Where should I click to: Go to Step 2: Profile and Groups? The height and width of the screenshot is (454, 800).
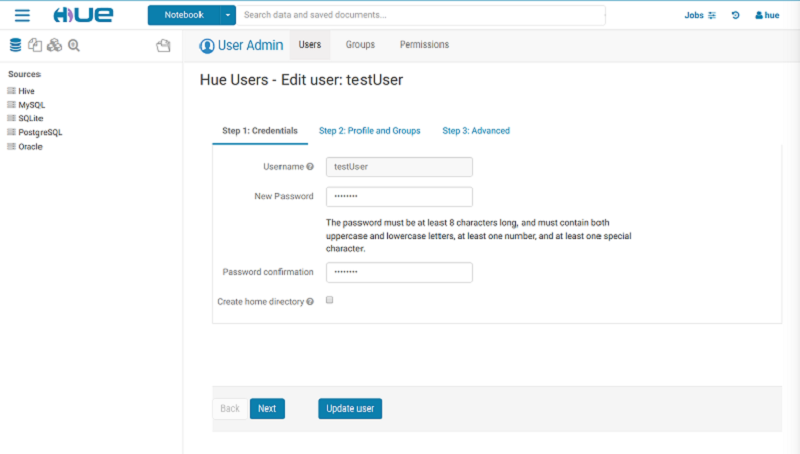(369, 131)
